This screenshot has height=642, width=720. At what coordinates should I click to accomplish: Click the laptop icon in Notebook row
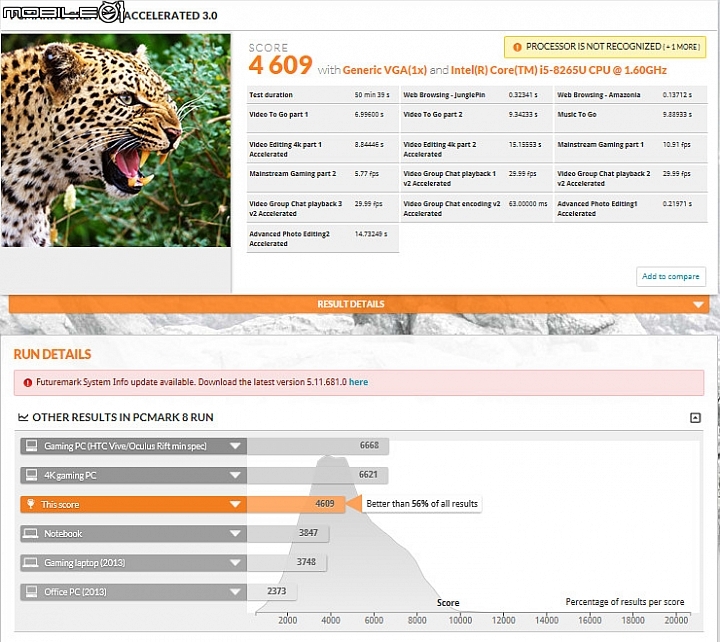(31, 533)
